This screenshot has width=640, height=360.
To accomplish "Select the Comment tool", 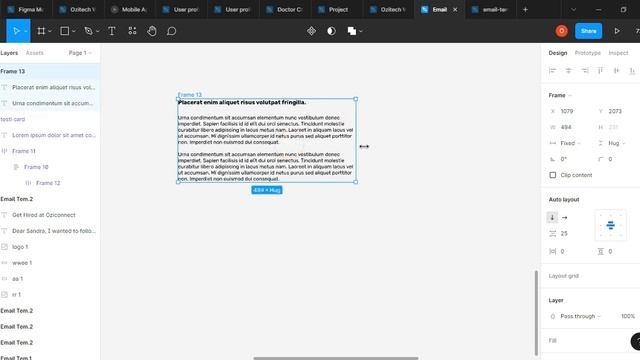I will pyautogui.click(x=172, y=31).
